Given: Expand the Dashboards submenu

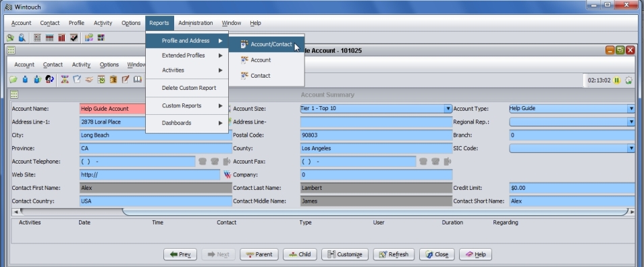Looking at the screenshot, I should pyautogui.click(x=187, y=123).
